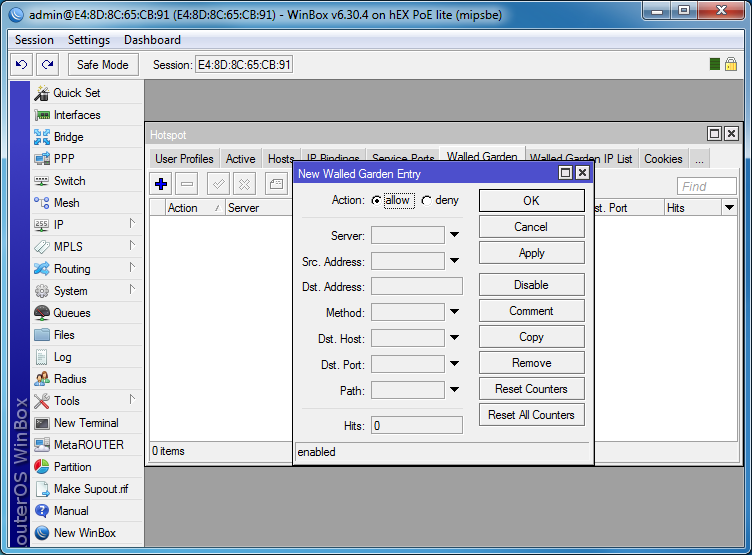Screen dimensions: 752x555
Task: Open Quick Set from sidebar
Action: tap(87, 93)
